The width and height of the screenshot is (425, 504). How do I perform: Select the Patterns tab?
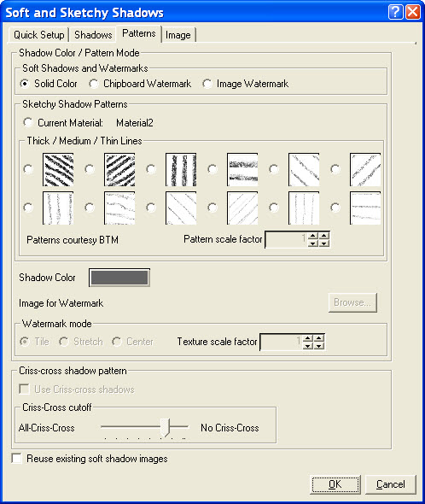[139, 33]
